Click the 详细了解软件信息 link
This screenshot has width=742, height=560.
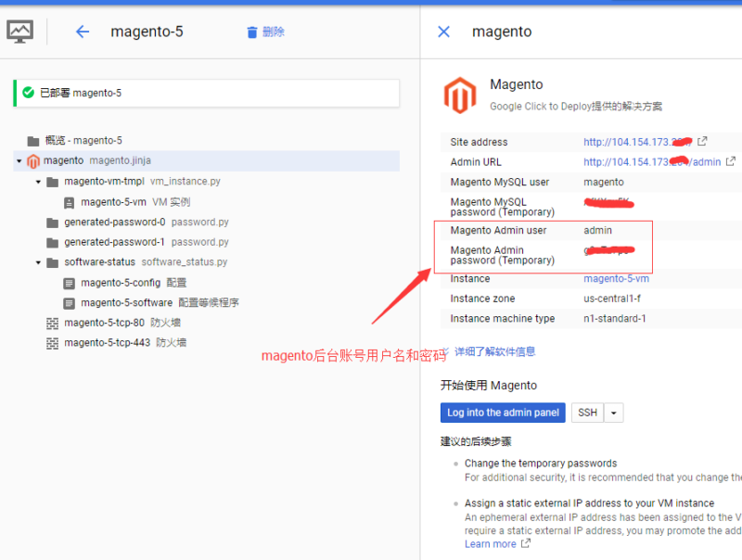click(x=495, y=351)
